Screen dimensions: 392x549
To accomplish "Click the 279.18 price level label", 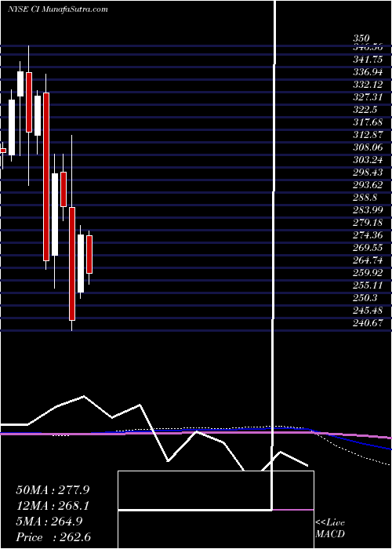I will (368, 223).
